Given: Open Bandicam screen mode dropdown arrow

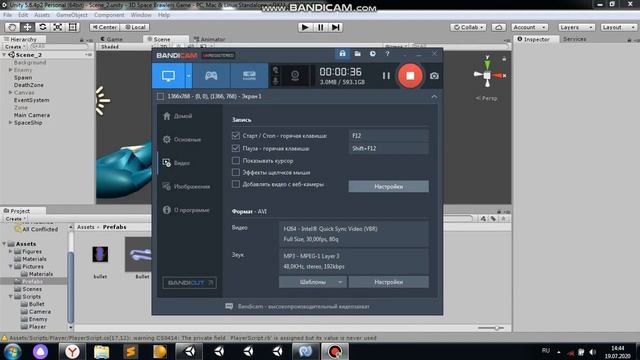Looking at the screenshot, I should click(x=189, y=76).
